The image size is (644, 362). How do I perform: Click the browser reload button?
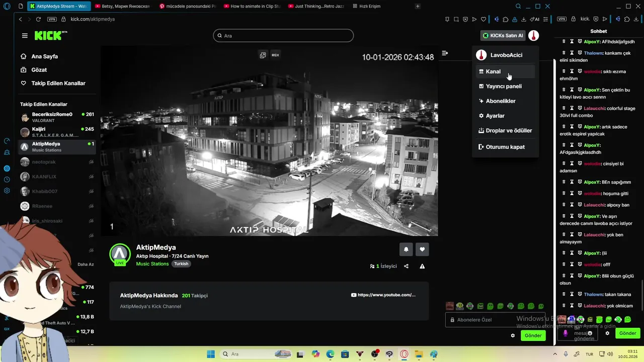pos(38,19)
